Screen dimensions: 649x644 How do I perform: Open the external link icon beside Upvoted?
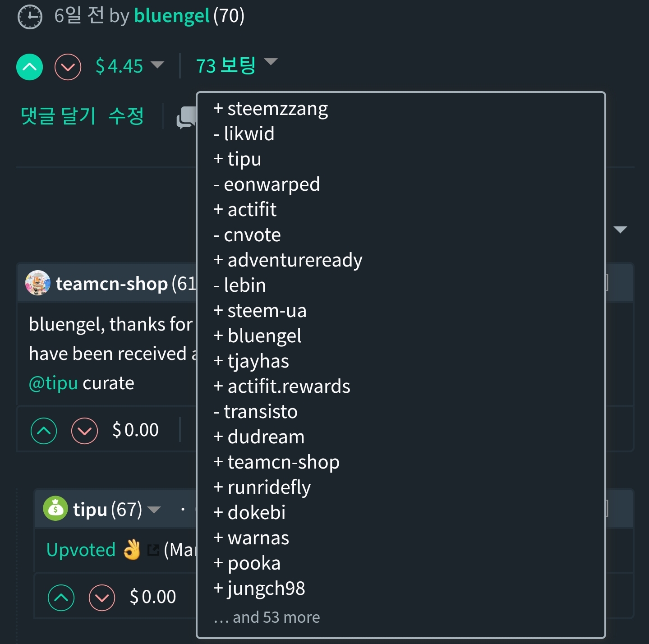(153, 550)
